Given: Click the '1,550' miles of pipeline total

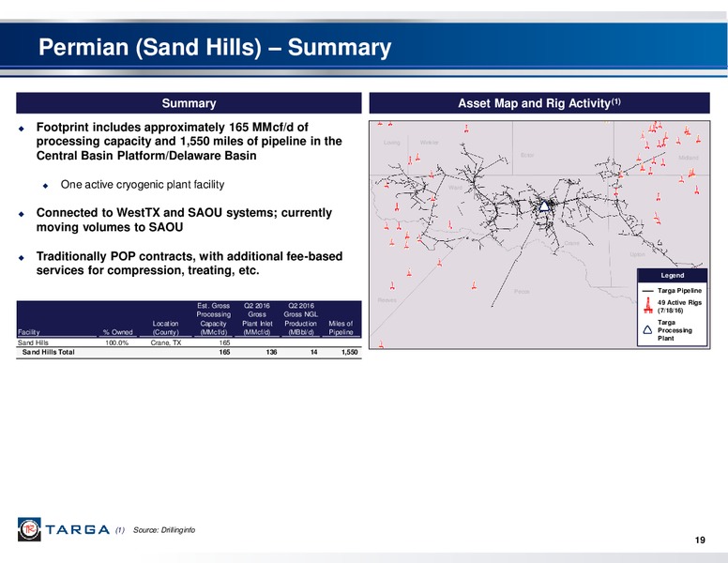Looking at the screenshot, I should (x=350, y=352).
